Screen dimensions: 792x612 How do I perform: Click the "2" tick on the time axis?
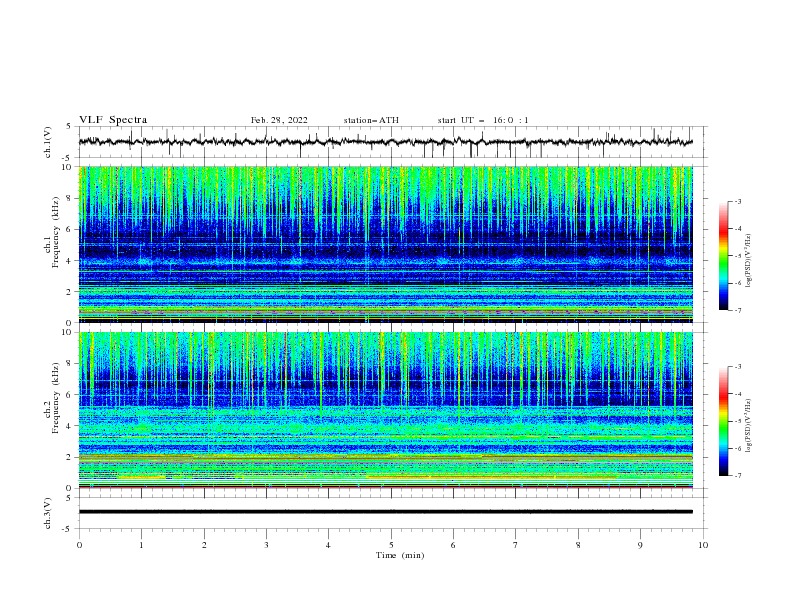click(x=204, y=545)
